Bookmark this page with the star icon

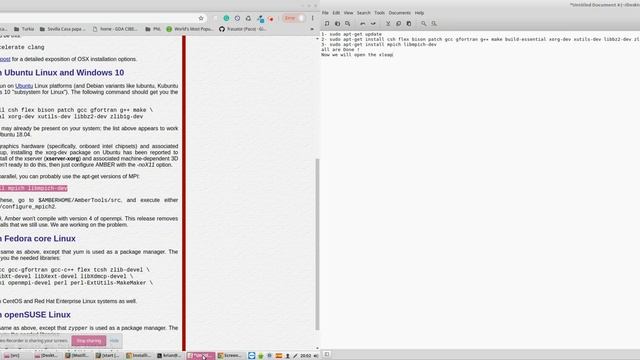coord(201,18)
